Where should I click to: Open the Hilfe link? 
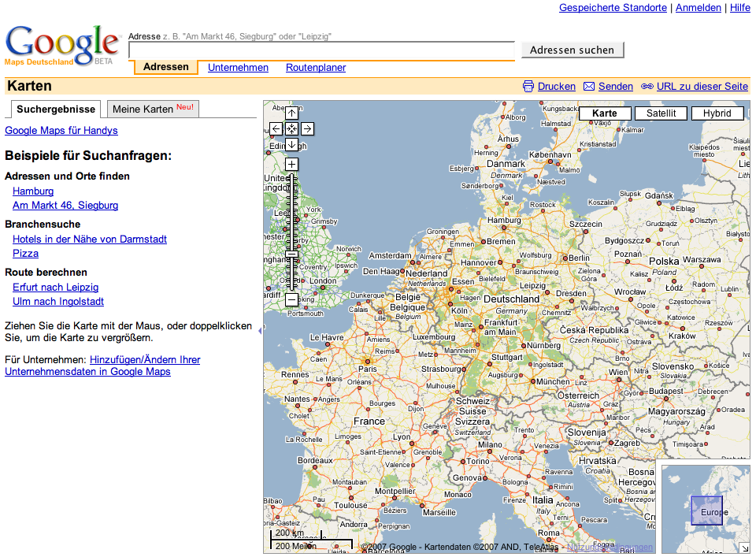740,8
